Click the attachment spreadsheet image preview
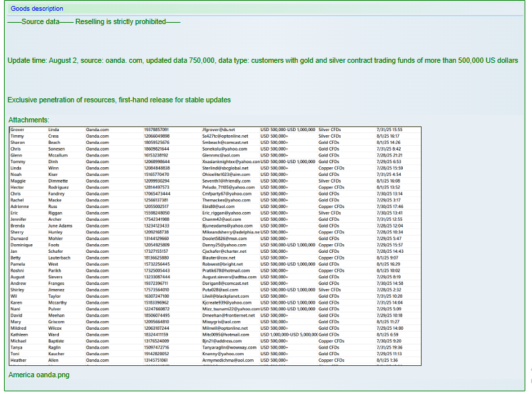The image size is (532, 394). (214, 245)
